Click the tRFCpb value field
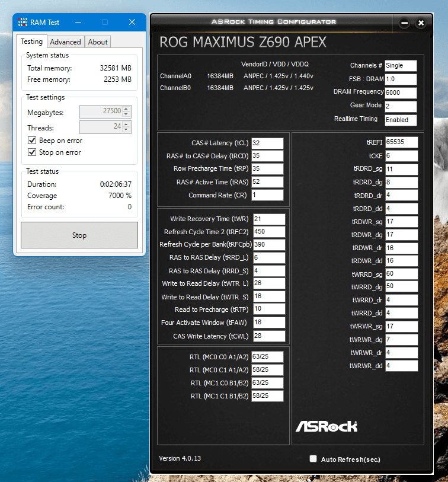This screenshot has height=482, width=448. point(269,245)
